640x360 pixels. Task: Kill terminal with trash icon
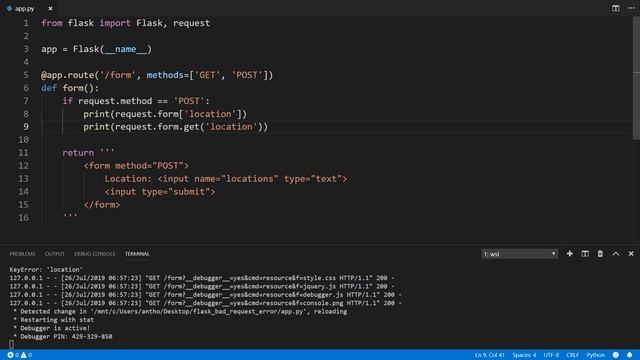coord(600,254)
